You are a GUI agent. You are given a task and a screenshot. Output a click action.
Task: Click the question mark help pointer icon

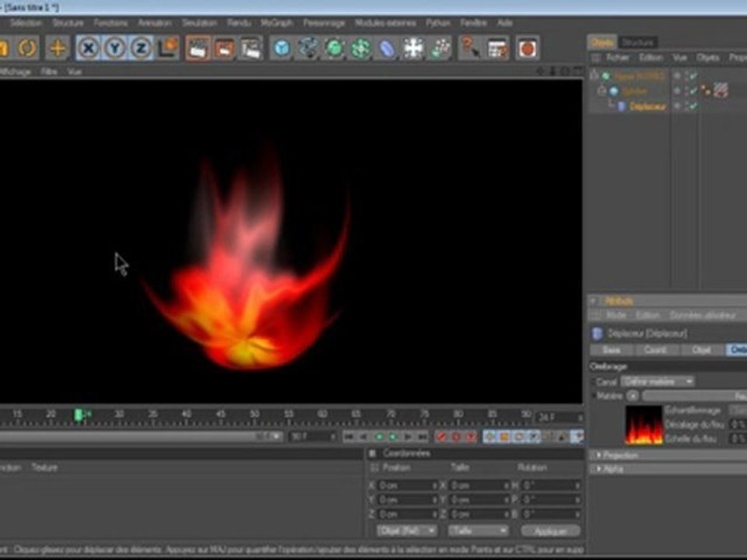[470, 48]
